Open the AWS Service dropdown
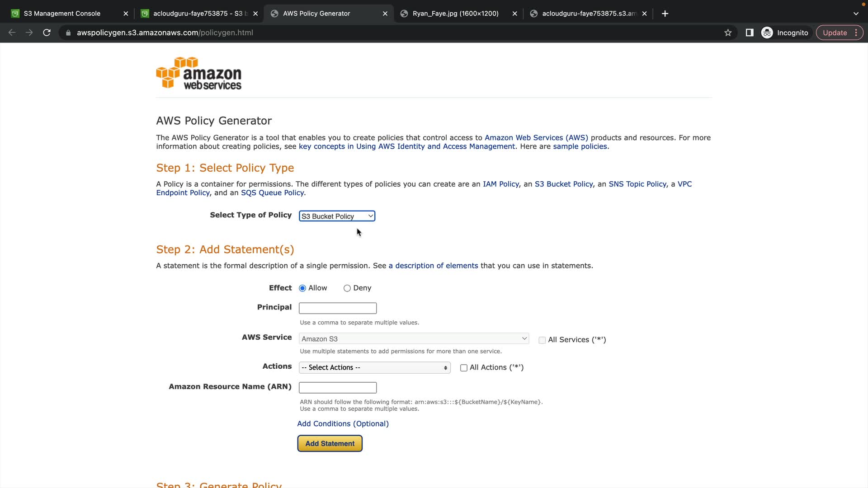Image resolution: width=868 pixels, height=488 pixels. (414, 339)
